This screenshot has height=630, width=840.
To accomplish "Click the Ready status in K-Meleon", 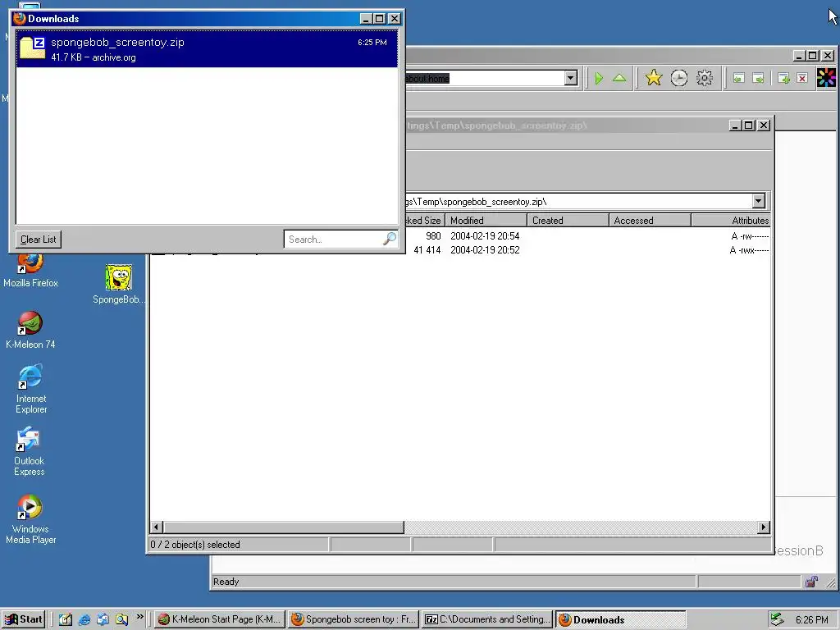I will tap(226, 582).
